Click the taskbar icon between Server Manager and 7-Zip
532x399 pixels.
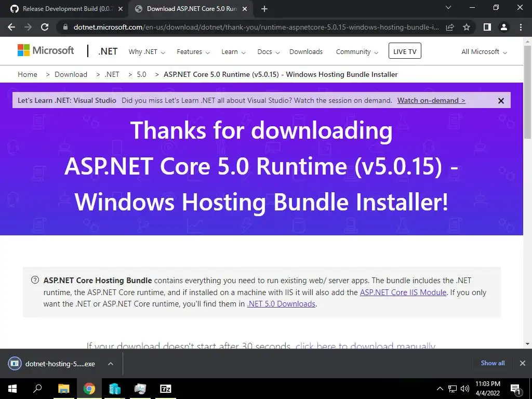pyautogui.click(x=140, y=389)
